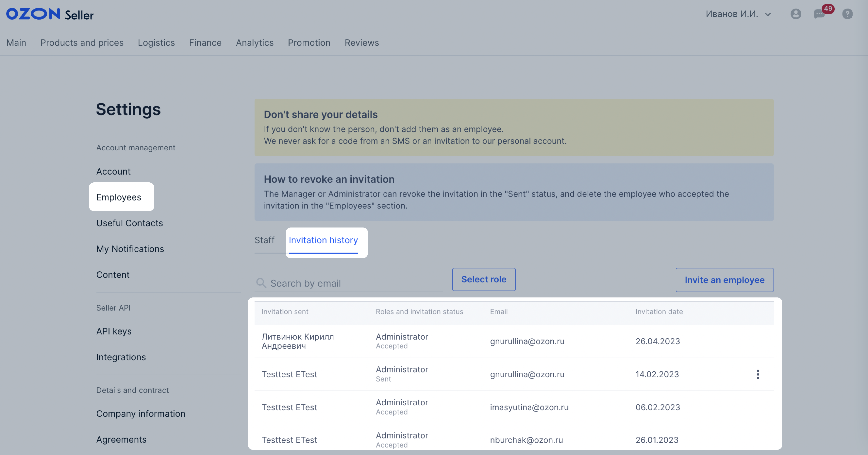Open the Finance menu
The height and width of the screenshot is (455, 868).
[205, 43]
